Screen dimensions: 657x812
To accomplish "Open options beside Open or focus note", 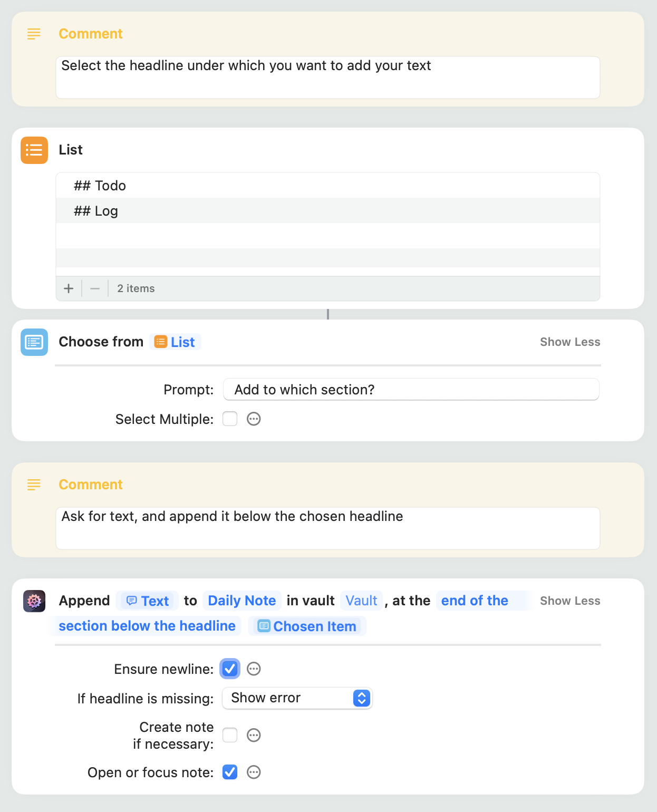I will [254, 772].
